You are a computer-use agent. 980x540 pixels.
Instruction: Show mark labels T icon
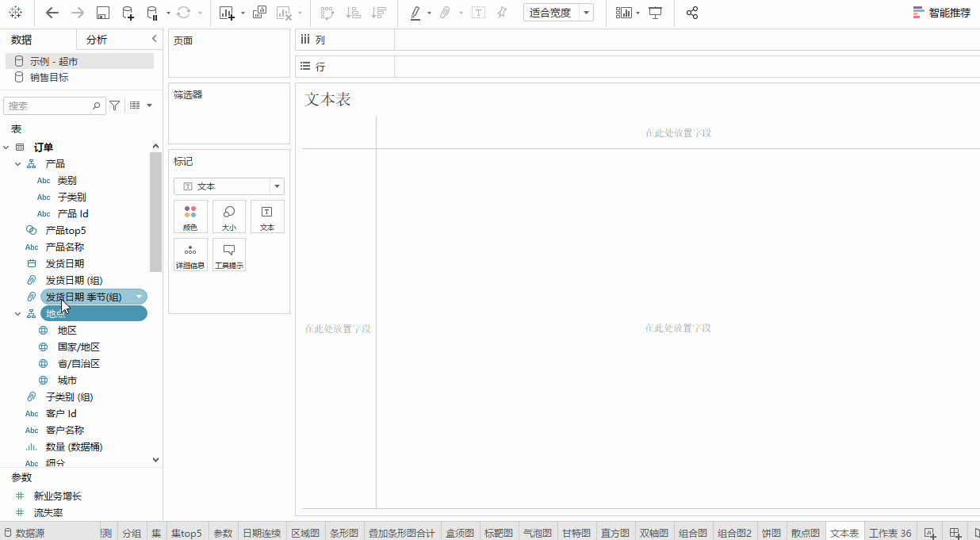coord(478,13)
